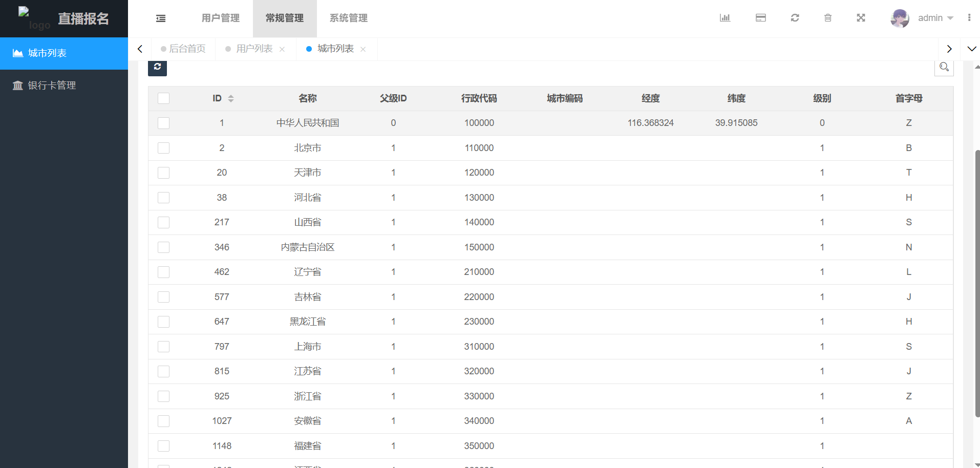Check the row for 浙江省
Viewport: 980px width, 468px height.
pyautogui.click(x=164, y=396)
